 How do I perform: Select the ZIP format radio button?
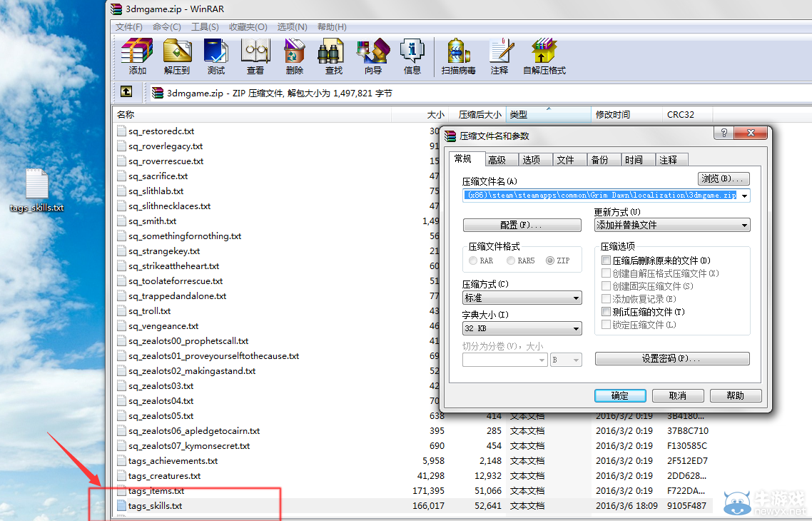[550, 260]
